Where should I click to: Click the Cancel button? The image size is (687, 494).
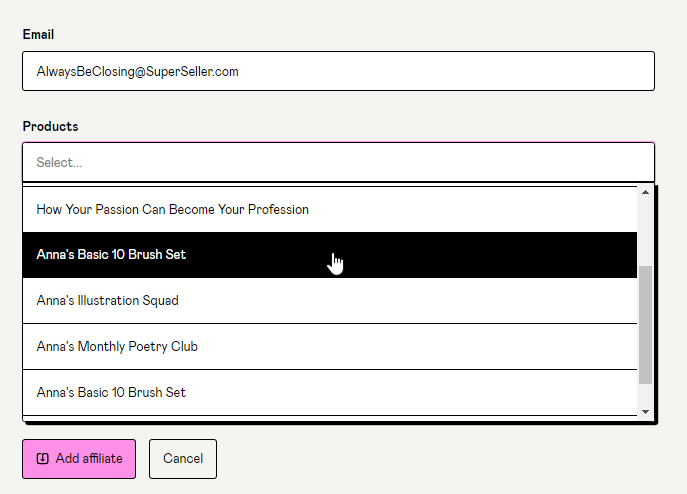click(x=183, y=459)
